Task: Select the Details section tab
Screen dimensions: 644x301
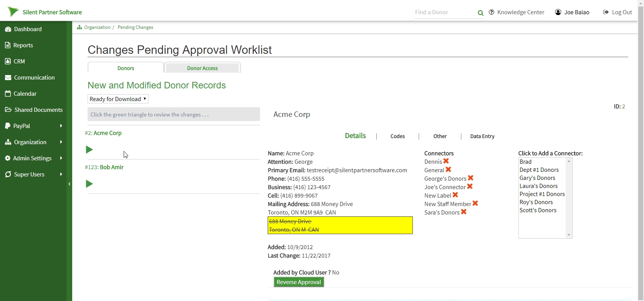Action: 355,136
